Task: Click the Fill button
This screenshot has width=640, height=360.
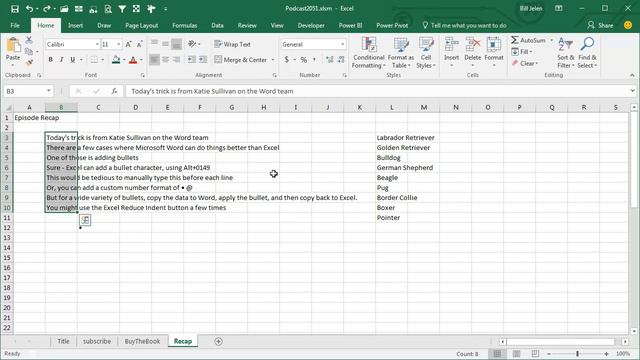Action: click(522, 52)
